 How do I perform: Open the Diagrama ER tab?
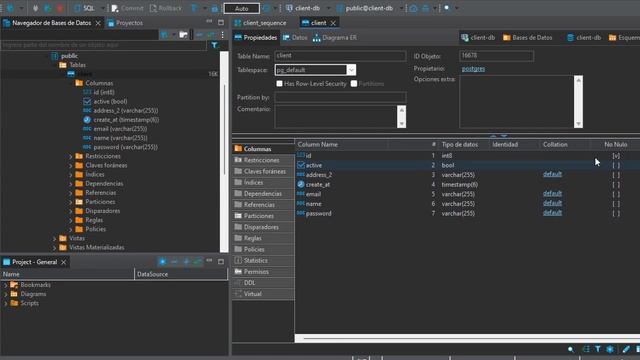click(x=335, y=38)
